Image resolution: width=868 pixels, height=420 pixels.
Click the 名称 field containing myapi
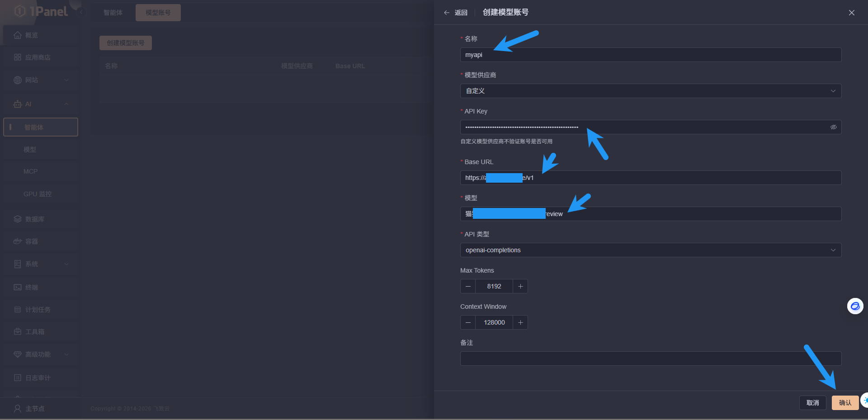pos(650,55)
